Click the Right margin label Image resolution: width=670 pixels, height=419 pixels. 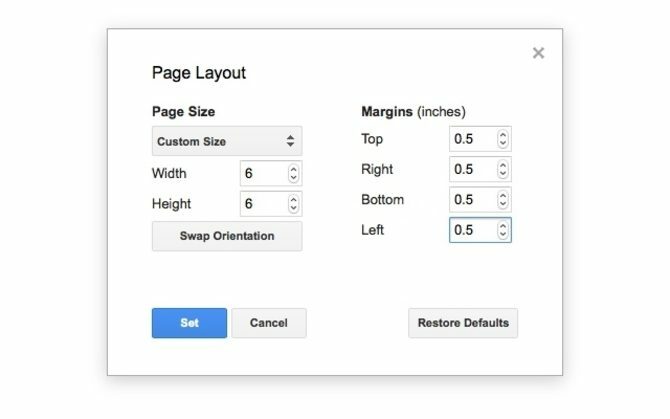tap(377, 170)
